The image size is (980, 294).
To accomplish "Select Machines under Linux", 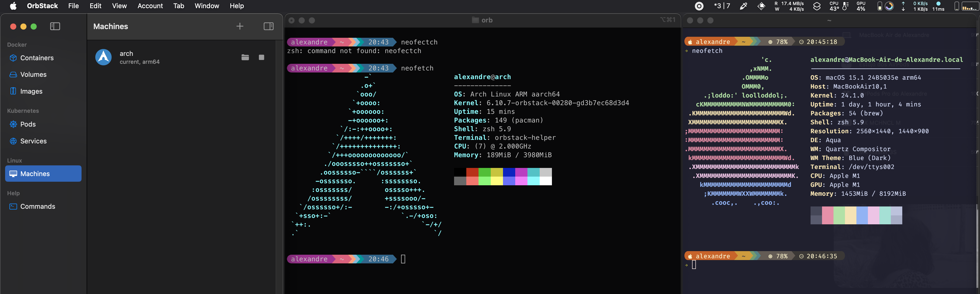I will (43, 174).
